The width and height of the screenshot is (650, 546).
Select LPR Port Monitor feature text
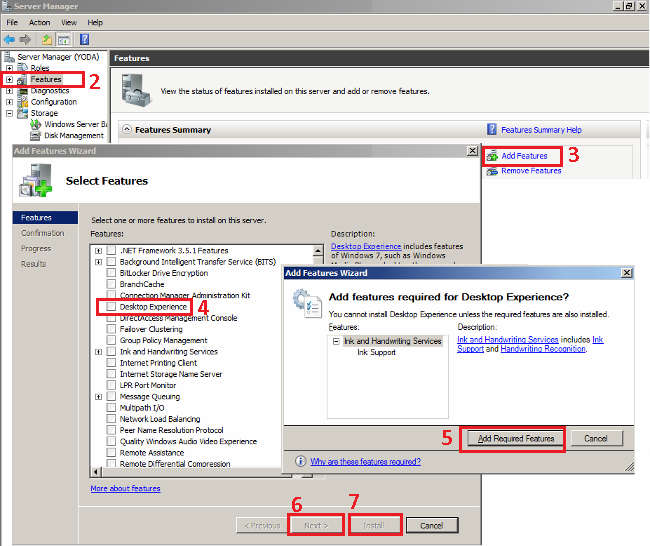pyautogui.click(x=148, y=385)
